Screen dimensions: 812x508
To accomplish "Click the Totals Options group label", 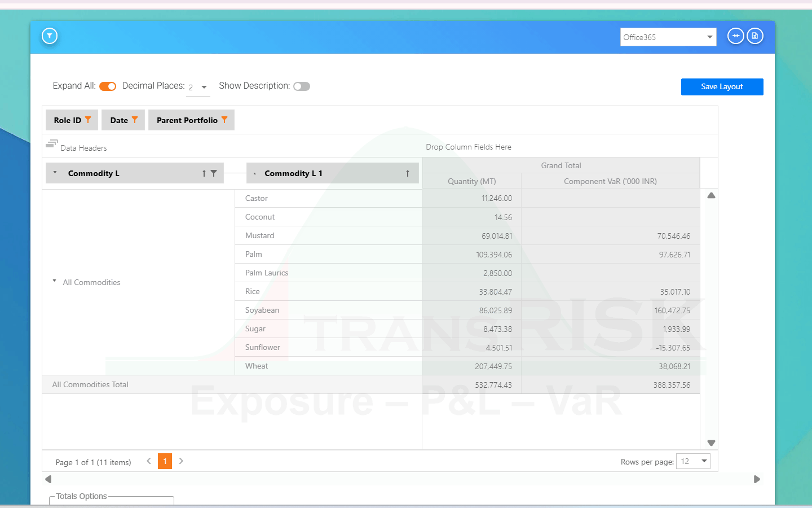I will (82, 496).
